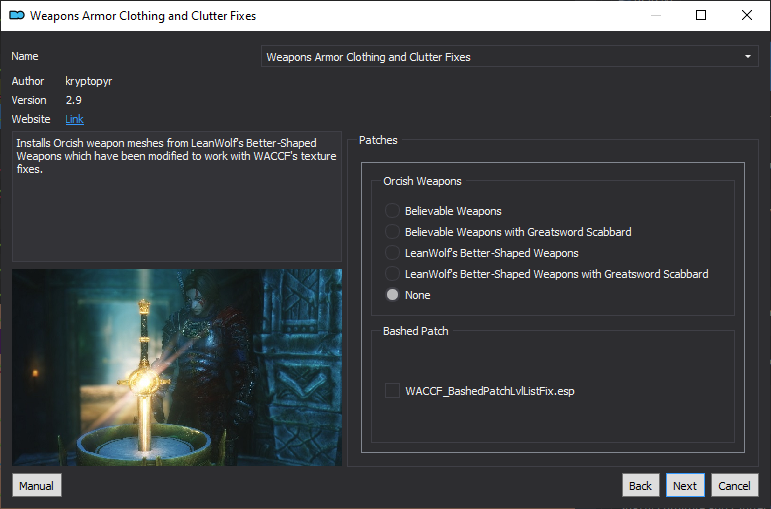Viewport: 771px width, 509px height.
Task: Select the Believable Weapons radio option
Action: (x=392, y=210)
